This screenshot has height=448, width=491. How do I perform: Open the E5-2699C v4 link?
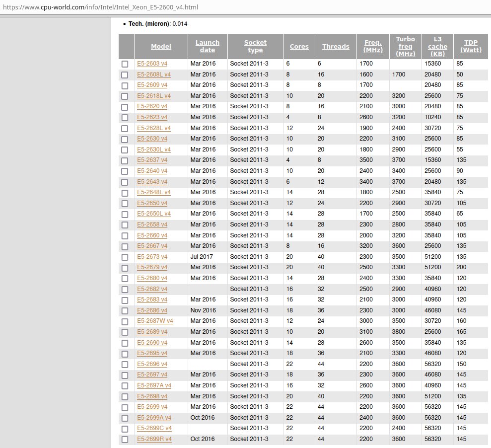(x=154, y=428)
